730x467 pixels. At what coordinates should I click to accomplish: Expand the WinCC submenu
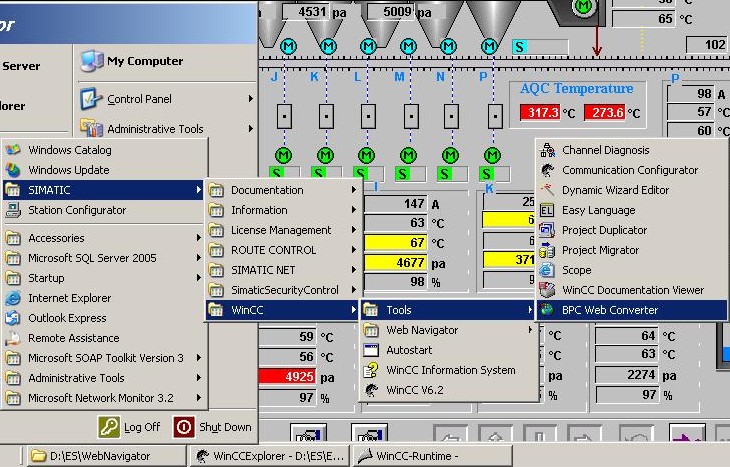click(x=283, y=310)
